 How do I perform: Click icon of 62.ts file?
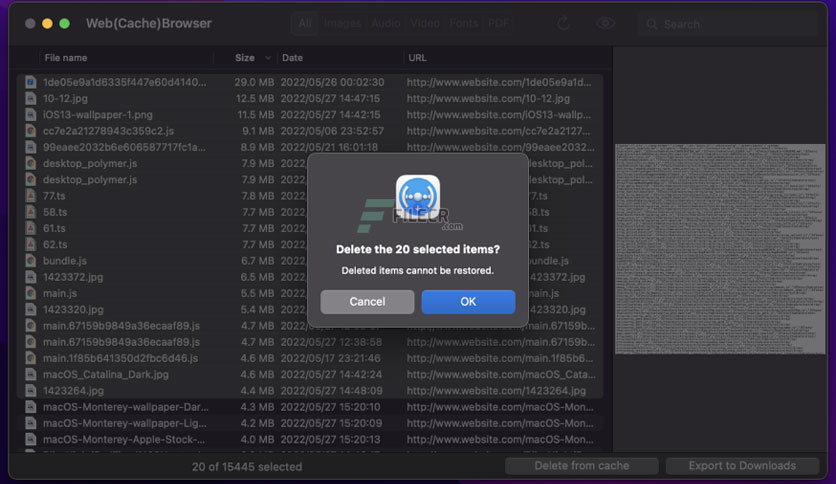coord(31,245)
